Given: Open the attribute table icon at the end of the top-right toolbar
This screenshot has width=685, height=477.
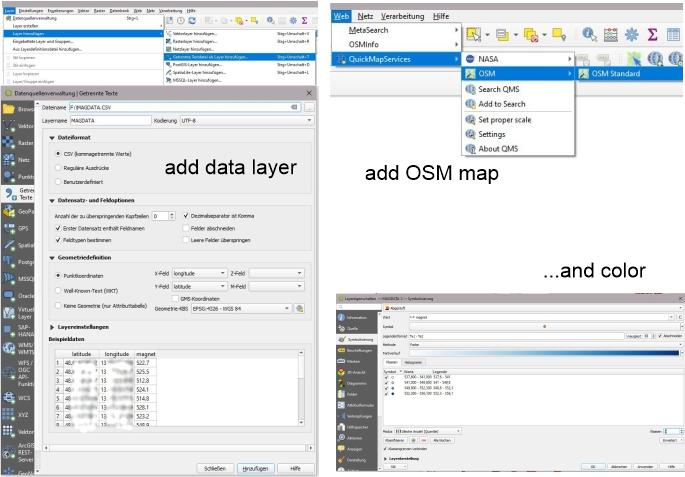Looking at the screenshot, I should coord(673,34).
